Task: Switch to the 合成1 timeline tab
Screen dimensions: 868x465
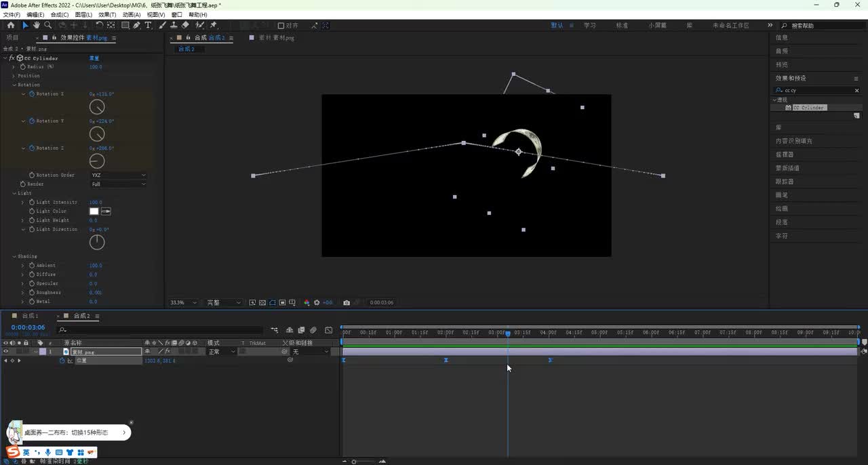Action: pos(30,316)
